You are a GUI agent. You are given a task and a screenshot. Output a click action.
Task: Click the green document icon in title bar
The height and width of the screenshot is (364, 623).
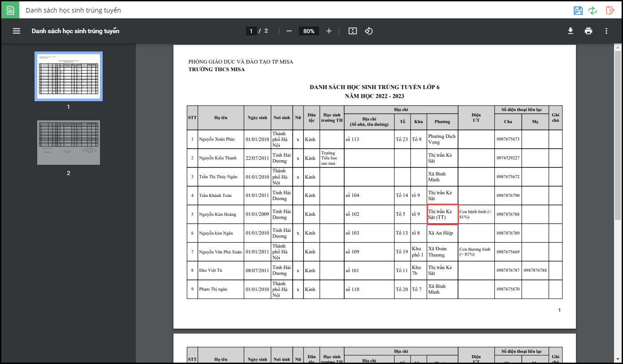[x=10, y=10]
